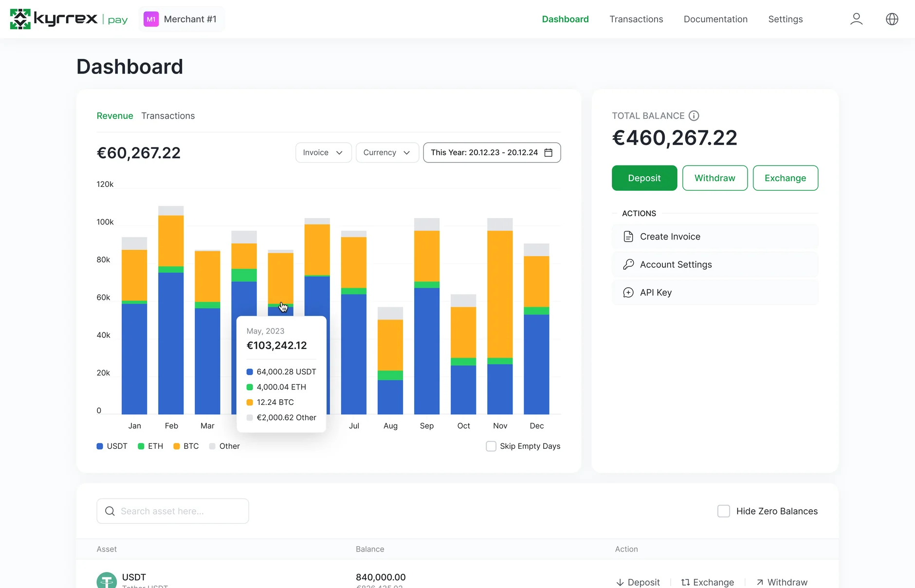The width and height of the screenshot is (915, 588).
Task: Open the language globe icon
Action: tap(892, 19)
